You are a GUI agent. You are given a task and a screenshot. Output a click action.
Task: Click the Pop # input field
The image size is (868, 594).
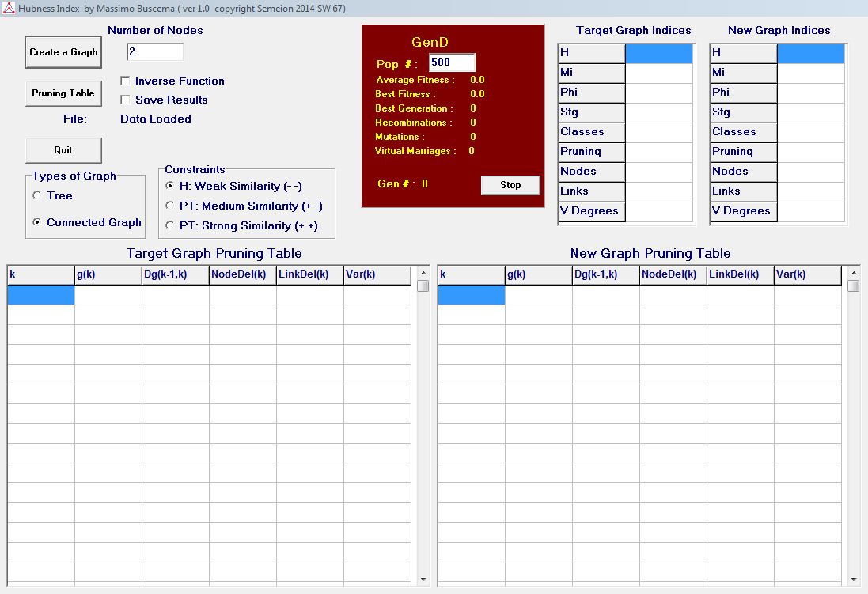453,62
